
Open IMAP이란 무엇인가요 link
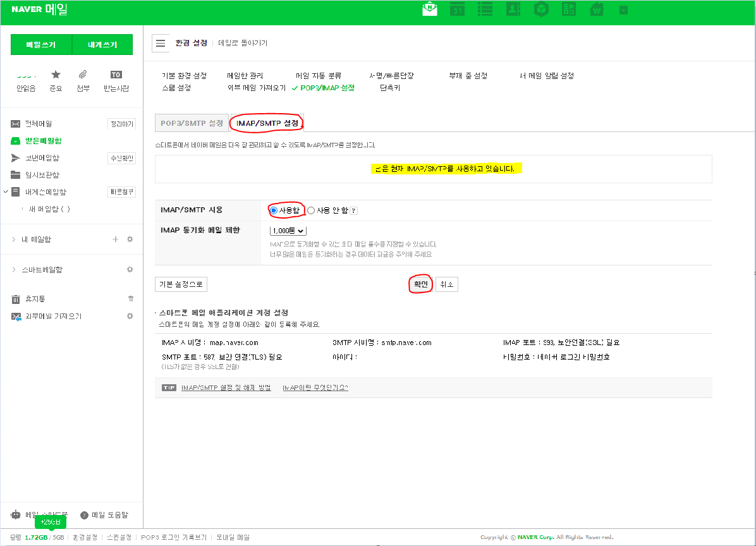(x=315, y=387)
